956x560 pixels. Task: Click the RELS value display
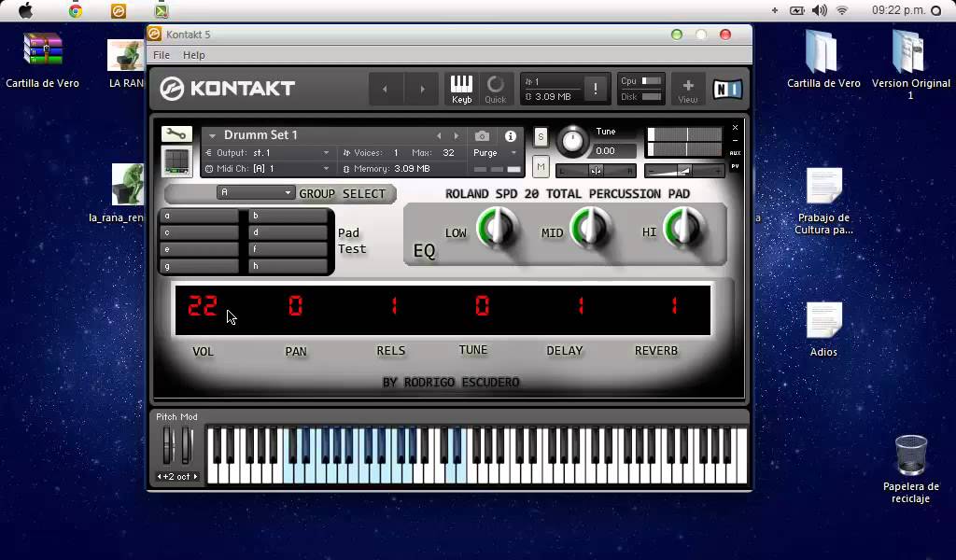click(394, 305)
